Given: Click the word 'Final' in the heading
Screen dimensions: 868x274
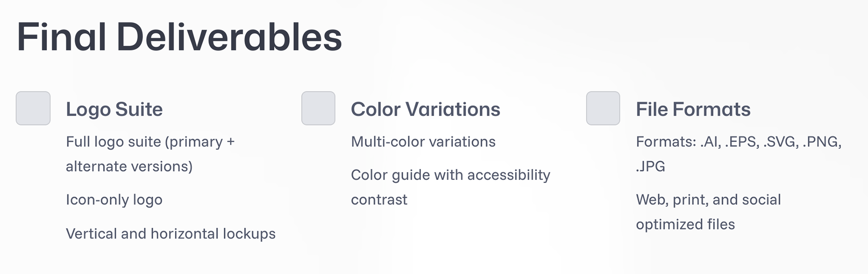Looking at the screenshot, I should (61, 37).
